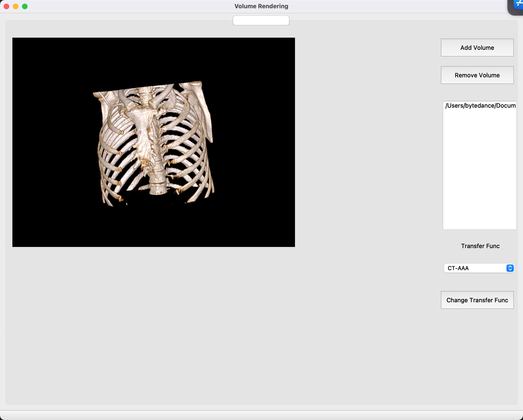The height and width of the screenshot is (420, 523).
Task: Select the /Users/bytedance/Docum volume path entry
Action: [480, 106]
